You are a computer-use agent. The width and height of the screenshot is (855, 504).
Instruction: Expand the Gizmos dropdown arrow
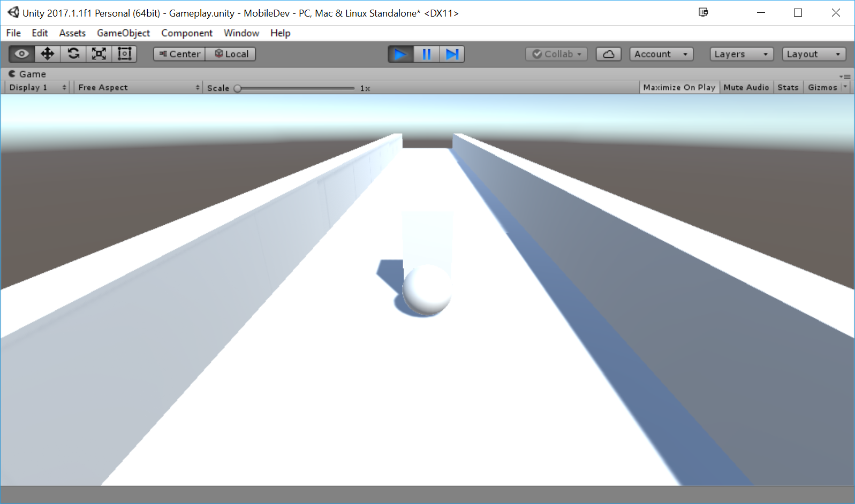pos(845,87)
